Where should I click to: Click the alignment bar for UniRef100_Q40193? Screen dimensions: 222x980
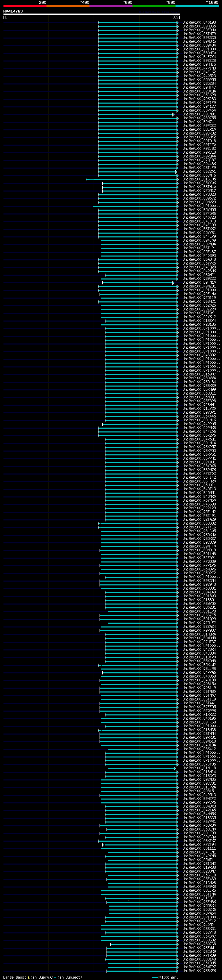[138, 23]
